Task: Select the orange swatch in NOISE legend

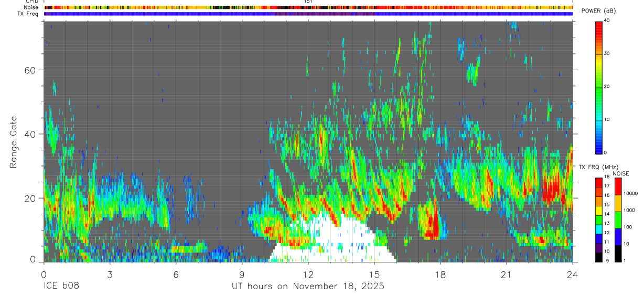Action: [x=618, y=203]
